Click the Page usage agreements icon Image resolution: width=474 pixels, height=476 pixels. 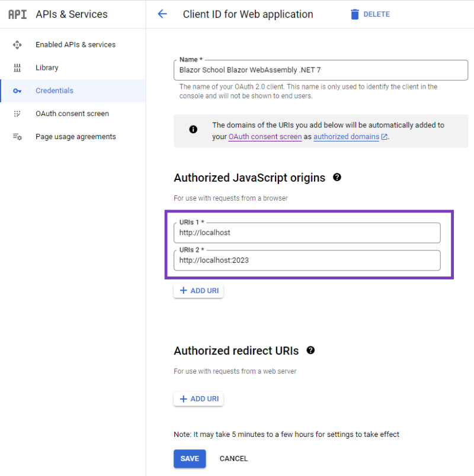coord(17,137)
